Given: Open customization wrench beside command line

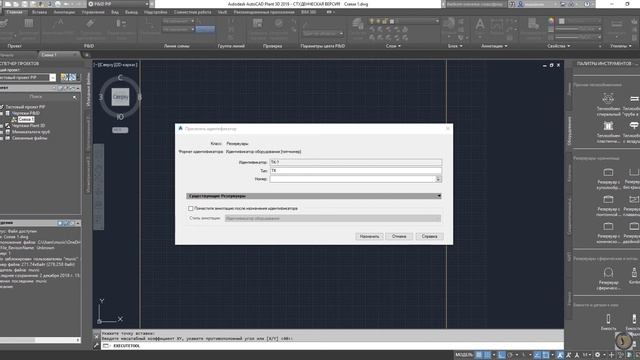Looking at the screenshot, I should [96, 346].
